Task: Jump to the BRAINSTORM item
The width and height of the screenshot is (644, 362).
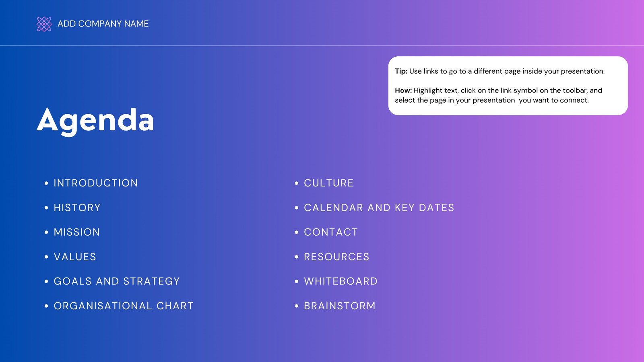Action: pos(340,306)
